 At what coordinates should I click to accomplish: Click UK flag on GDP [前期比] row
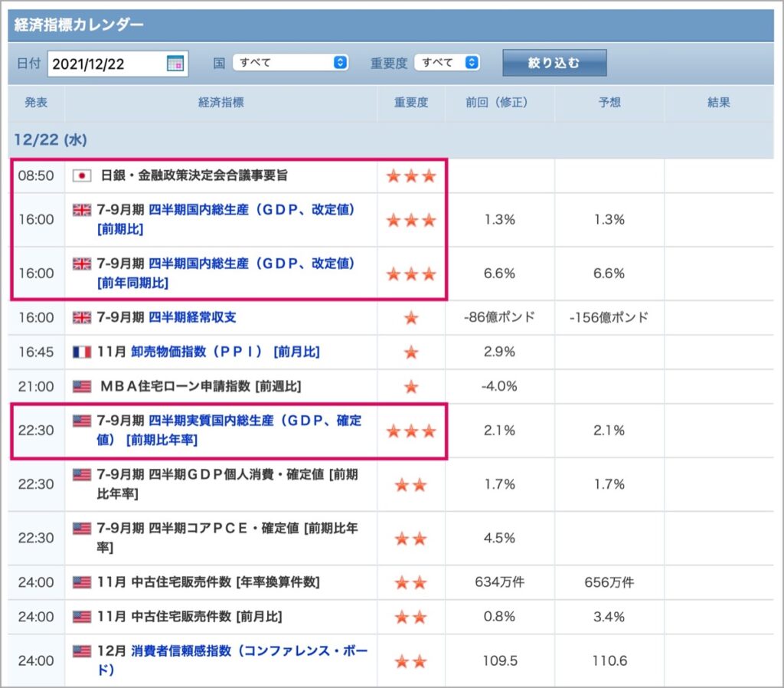tap(81, 210)
